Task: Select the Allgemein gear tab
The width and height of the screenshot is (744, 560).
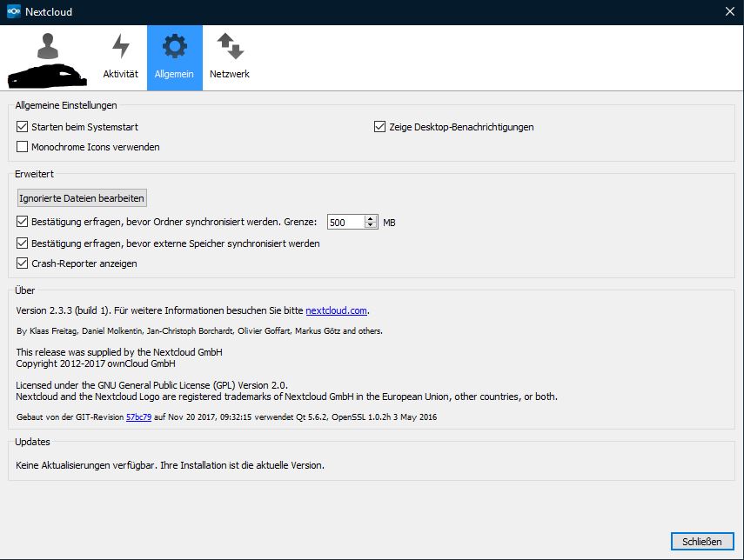Action: pyautogui.click(x=175, y=58)
